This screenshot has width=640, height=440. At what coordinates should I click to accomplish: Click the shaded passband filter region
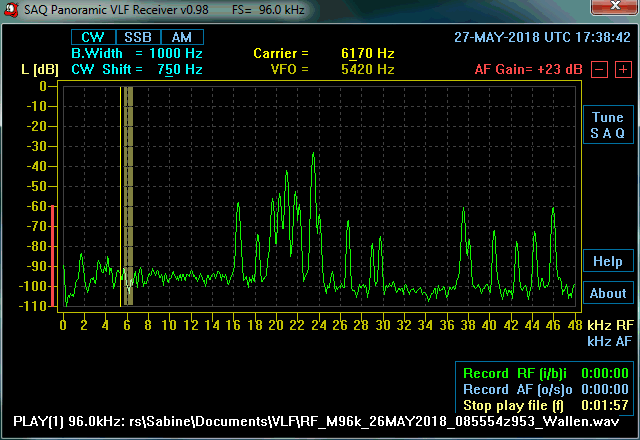[x=128, y=196]
